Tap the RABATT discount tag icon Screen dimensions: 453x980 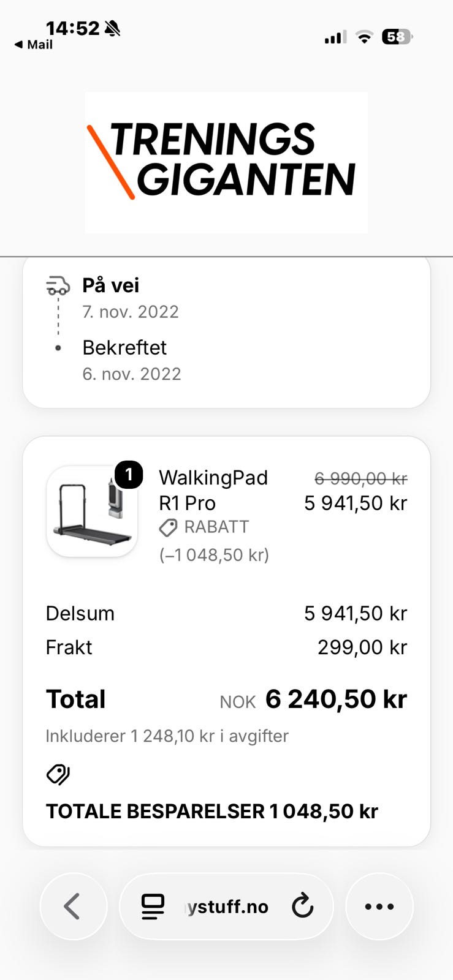point(168,527)
